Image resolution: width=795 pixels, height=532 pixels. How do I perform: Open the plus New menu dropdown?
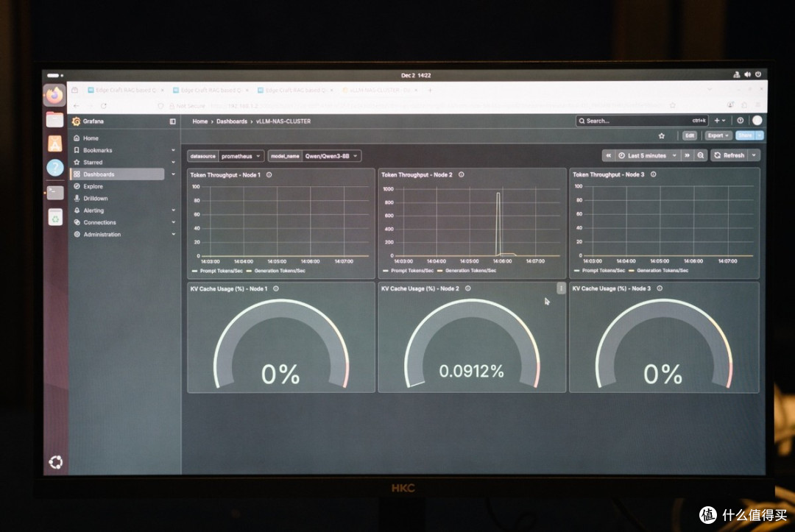(x=719, y=121)
